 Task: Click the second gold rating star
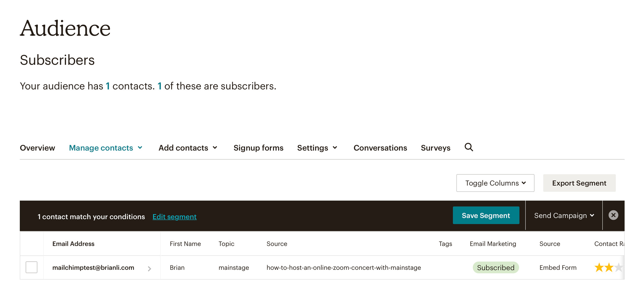(x=609, y=267)
